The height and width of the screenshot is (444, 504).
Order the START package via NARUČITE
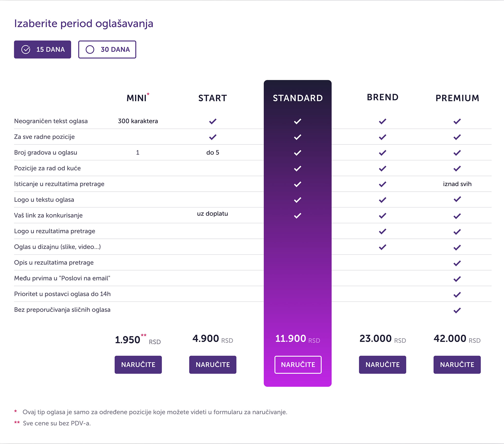[213, 365]
